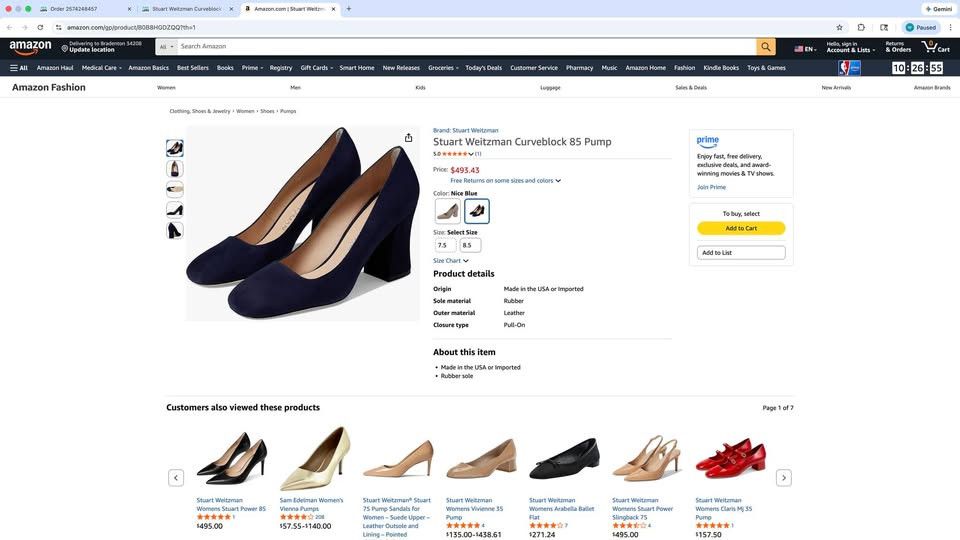Select the second product thumbnail image

click(x=174, y=168)
